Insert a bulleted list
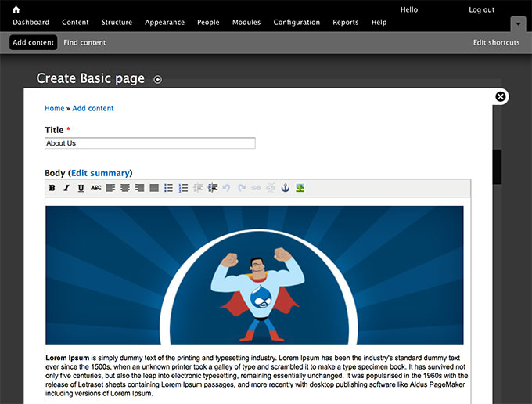 (169, 188)
